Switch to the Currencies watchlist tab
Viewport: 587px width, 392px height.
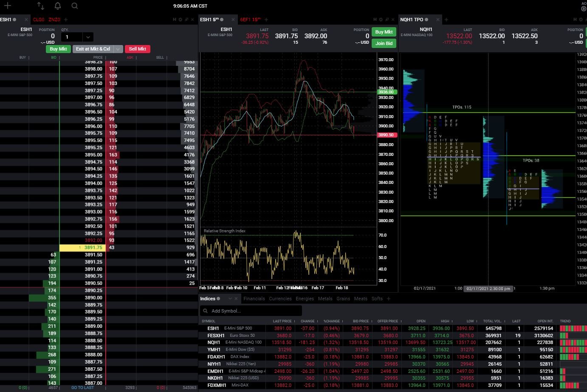(280, 299)
